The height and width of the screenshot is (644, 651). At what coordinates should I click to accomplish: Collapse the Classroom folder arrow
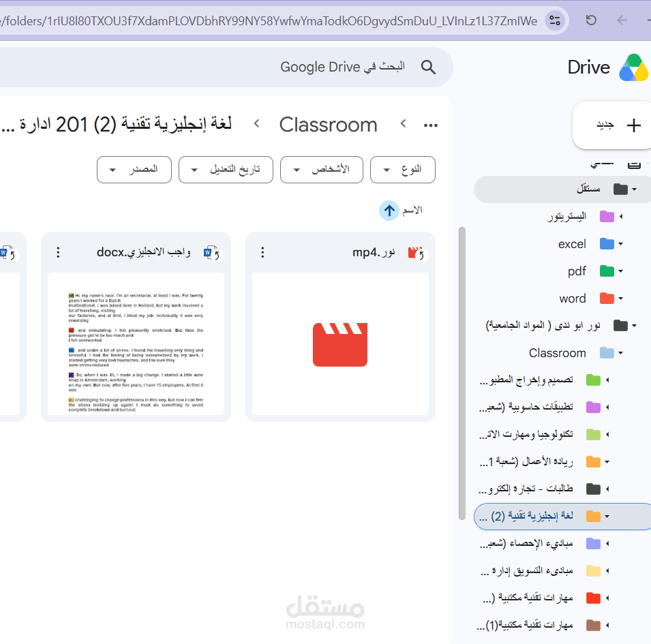coord(621,353)
